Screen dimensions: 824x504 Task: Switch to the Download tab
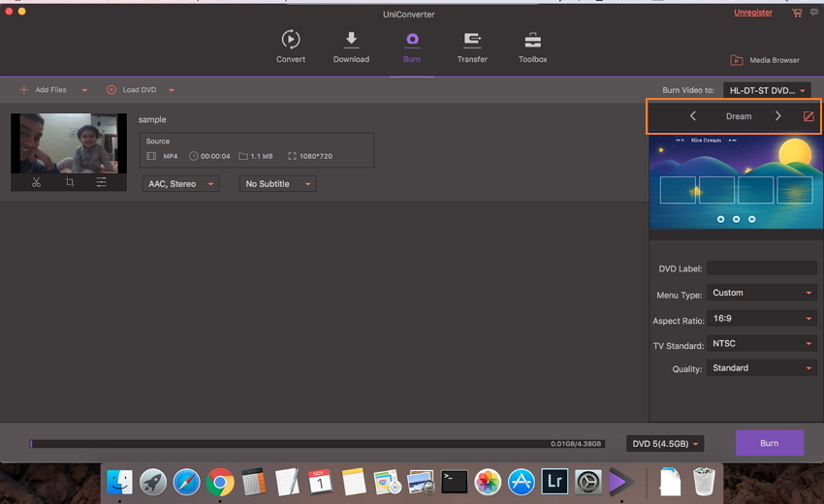coord(351,47)
